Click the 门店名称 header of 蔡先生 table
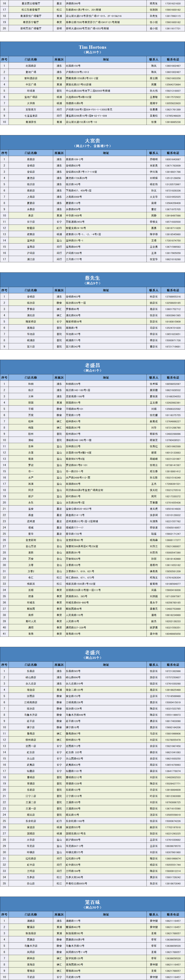Image resolution: width=185 pixels, height=980 pixels. (x=31, y=290)
